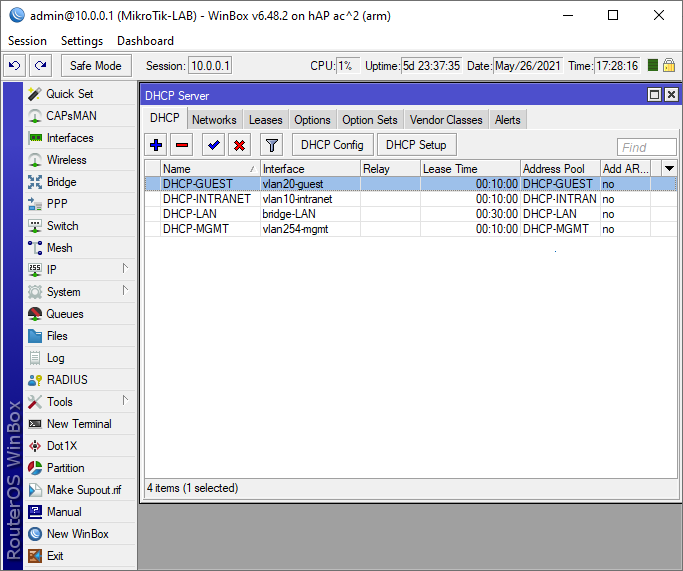Click the Lease Time column header
683x571 pixels.
[470, 169]
